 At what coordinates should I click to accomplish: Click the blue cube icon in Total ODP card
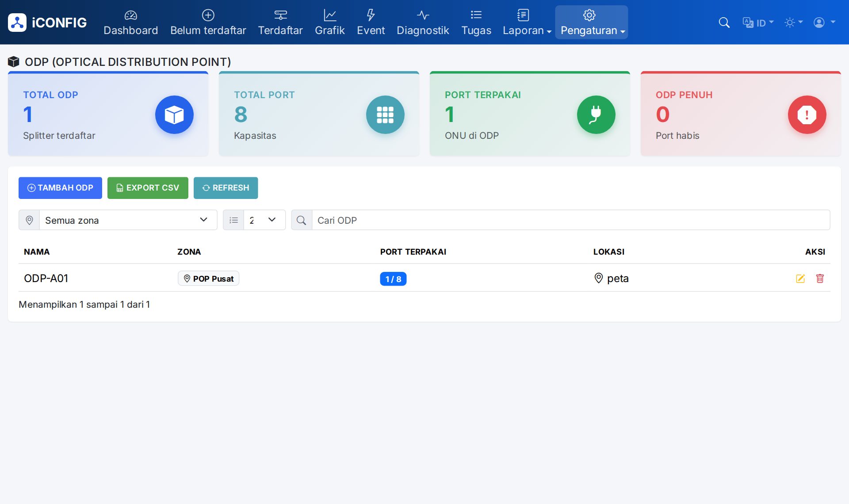click(x=174, y=115)
